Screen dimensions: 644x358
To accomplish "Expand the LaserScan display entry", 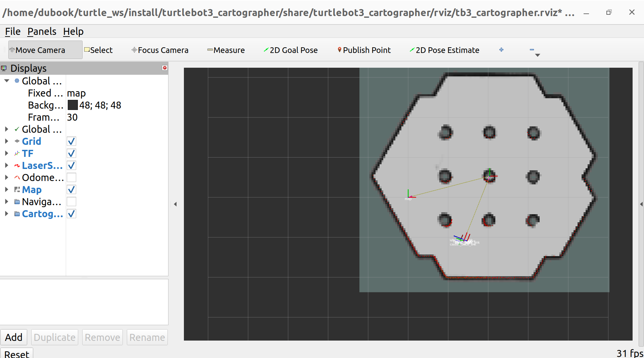I will click(x=7, y=165).
